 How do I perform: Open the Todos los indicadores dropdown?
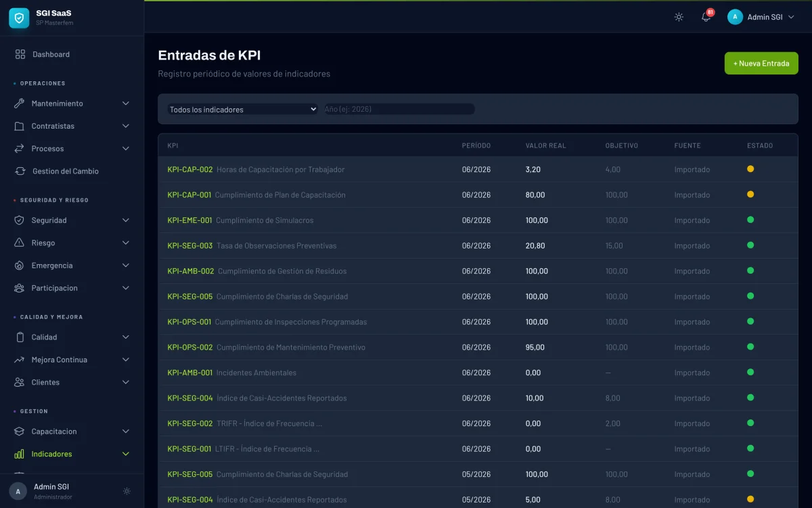tap(242, 108)
